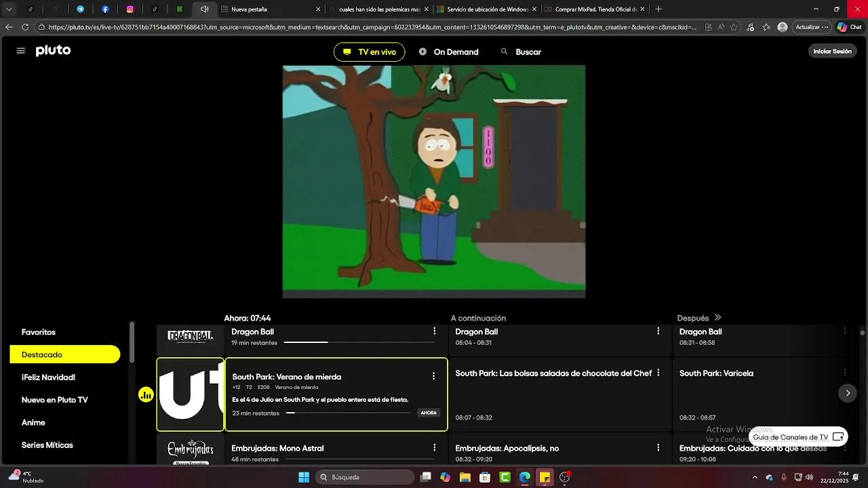Open Copilot Chat in the browser
868x488 pixels.
[849, 27]
